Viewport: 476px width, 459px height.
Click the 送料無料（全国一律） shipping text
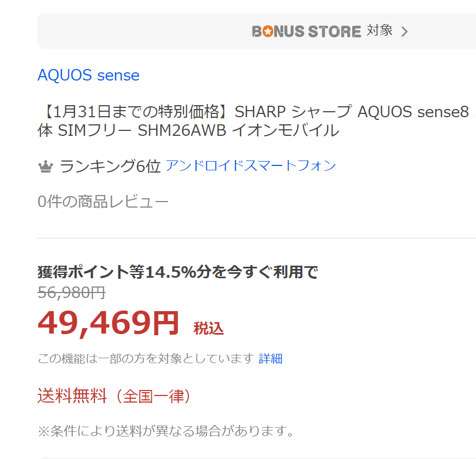pos(114,396)
